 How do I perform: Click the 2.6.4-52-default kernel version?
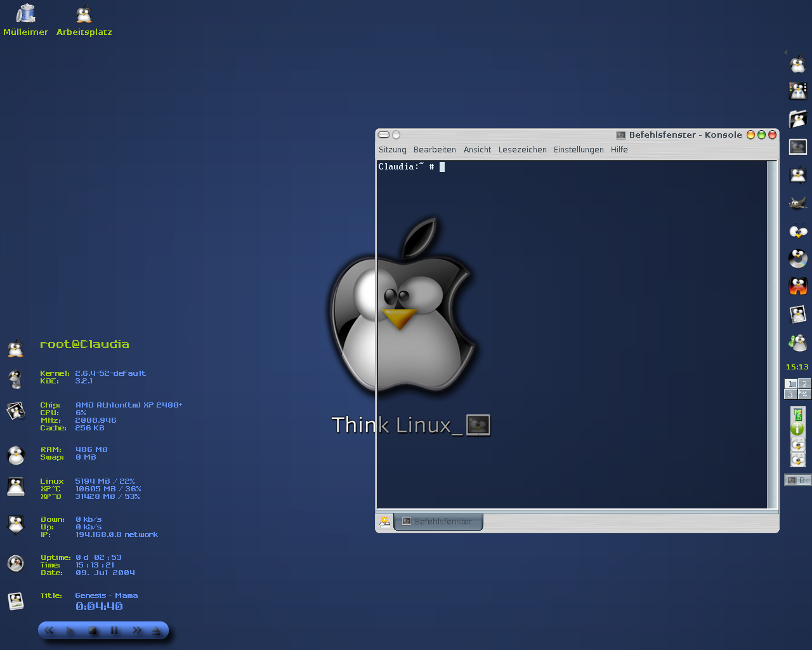[x=110, y=373]
